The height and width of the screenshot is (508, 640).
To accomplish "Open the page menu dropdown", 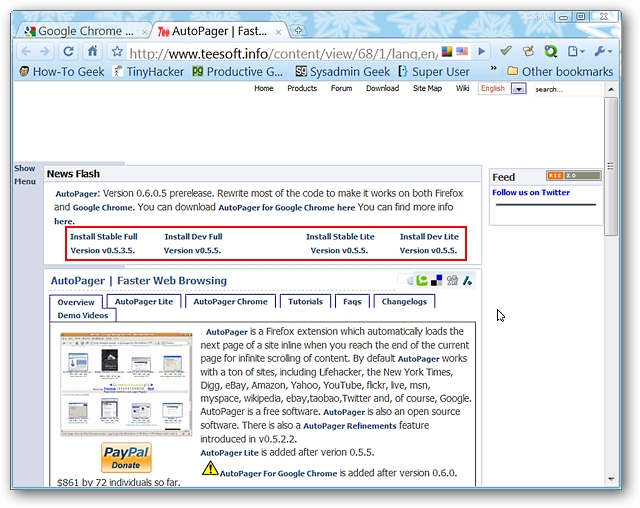I will click(576, 51).
